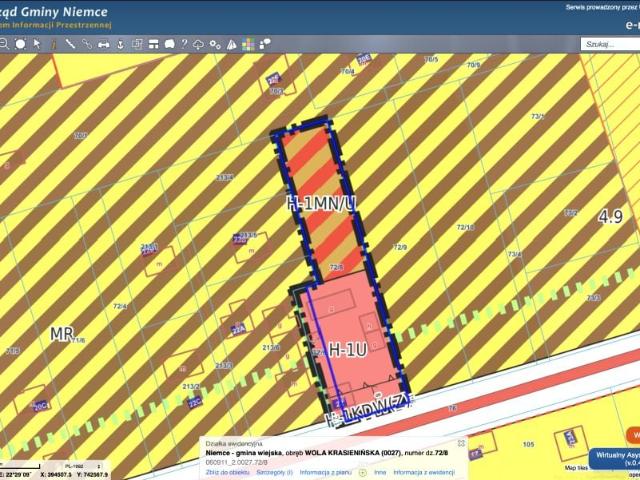
Task: Pick the line distance measuring tool
Action: (70, 44)
